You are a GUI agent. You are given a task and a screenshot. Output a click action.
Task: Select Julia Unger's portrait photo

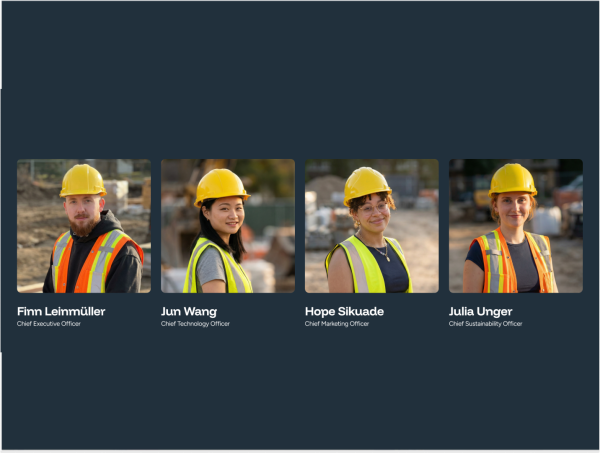click(x=516, y=226)
